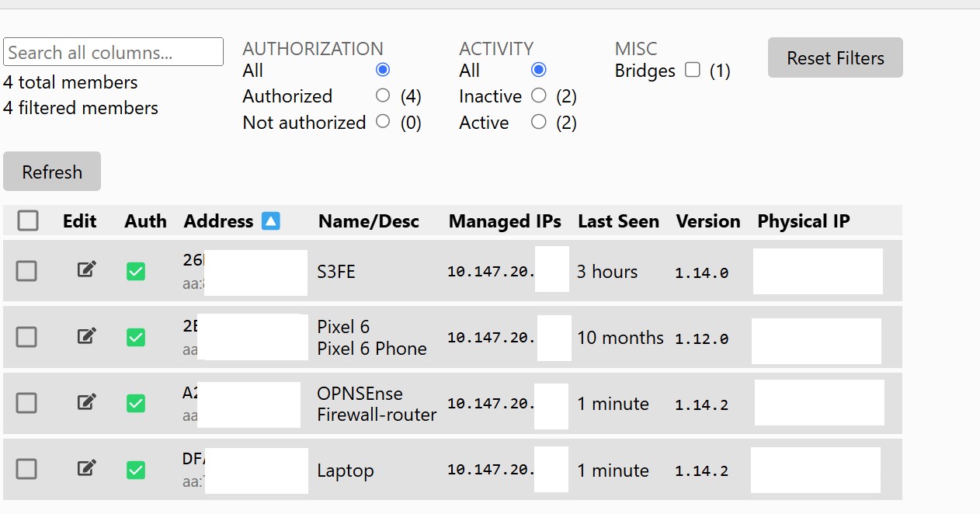Toggle the auth checkmark for Laptop
The height and width of the screenshot is (514, 980).
pyautogui.click(x=136, y=470)
